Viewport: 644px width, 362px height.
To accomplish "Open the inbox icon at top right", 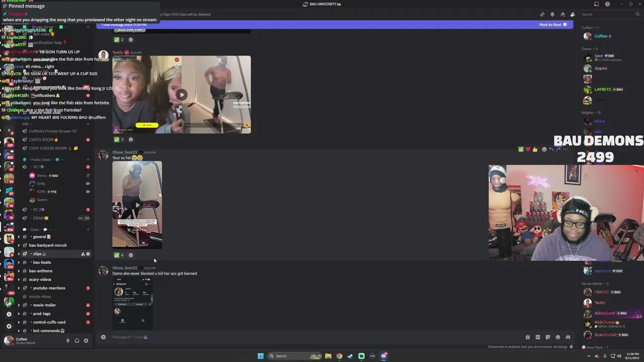I will [x=597, y=4].
